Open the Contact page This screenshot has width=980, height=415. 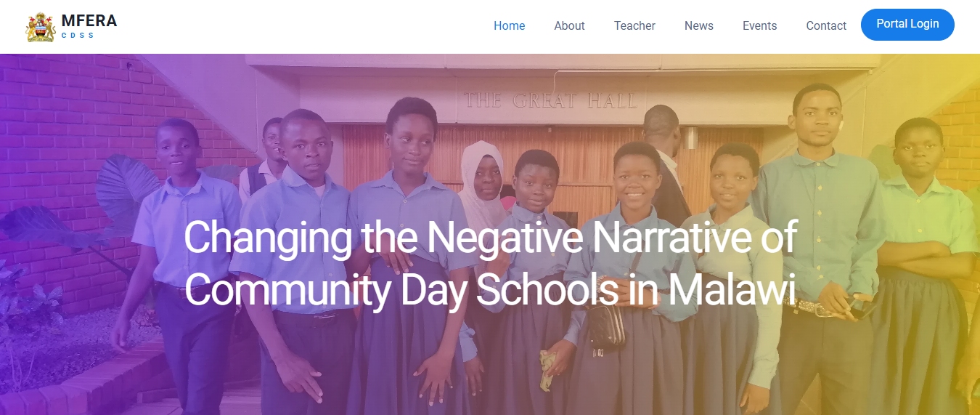pos(826,25)
